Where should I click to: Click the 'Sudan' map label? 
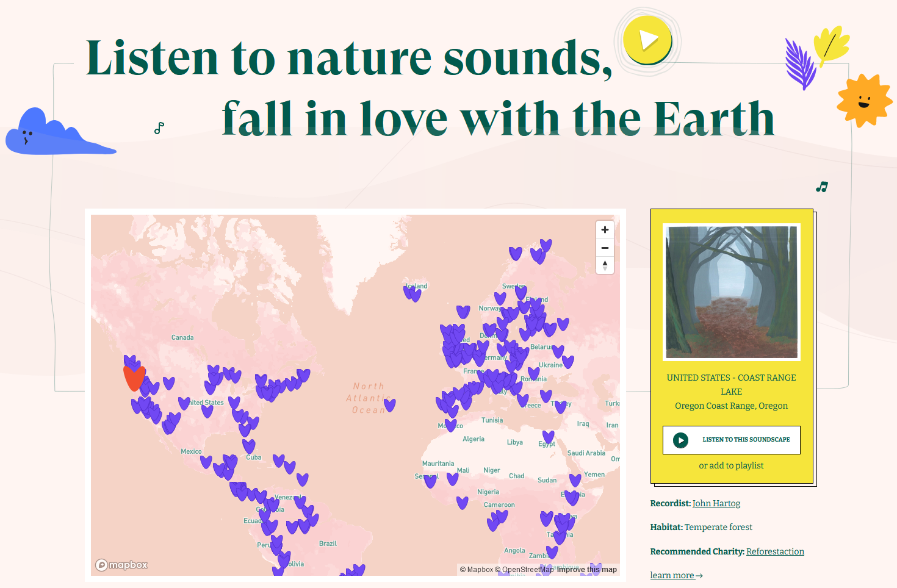pos(547,480)
